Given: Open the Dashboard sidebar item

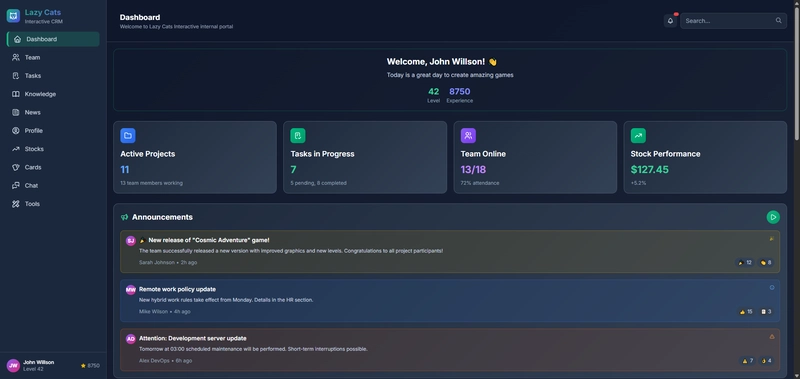Looking at the screenshot, I should click(x=53, y=39).
